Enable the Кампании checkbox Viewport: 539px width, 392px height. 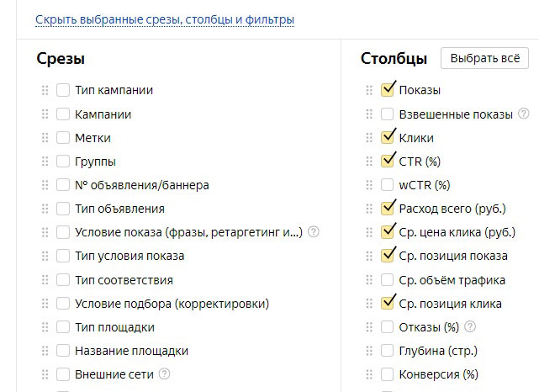[63, 114]
